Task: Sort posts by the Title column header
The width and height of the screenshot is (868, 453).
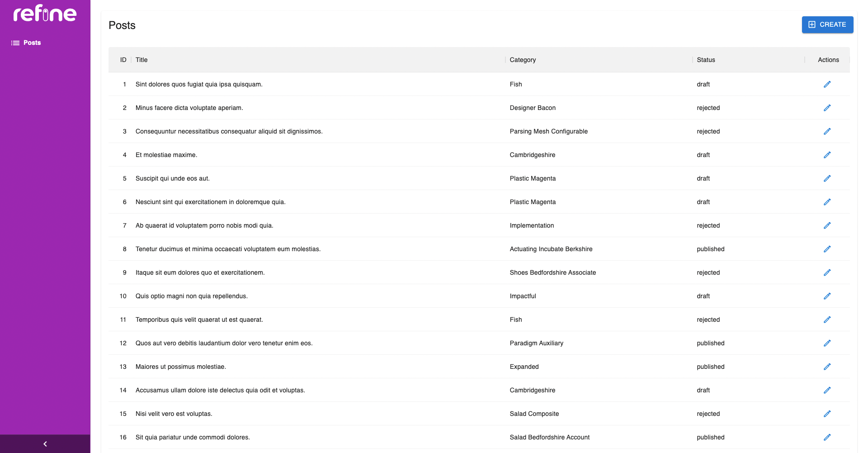Action: pos(141,60)
